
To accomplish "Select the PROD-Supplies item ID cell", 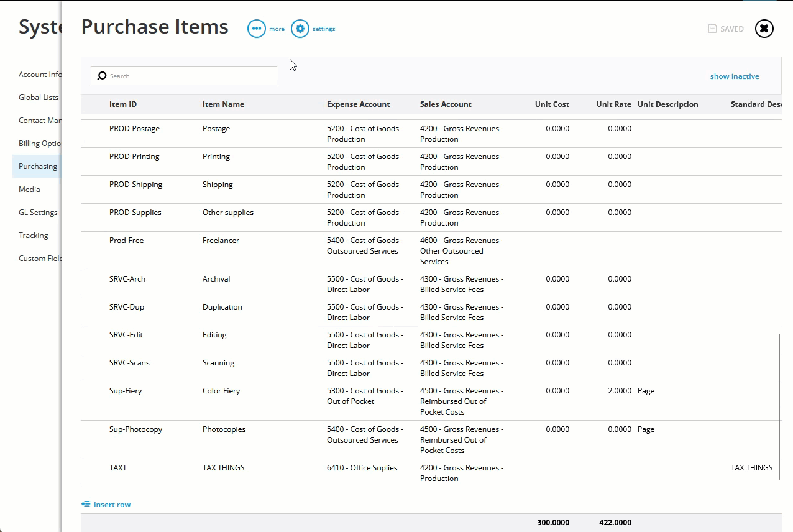I will click(135, 213).
